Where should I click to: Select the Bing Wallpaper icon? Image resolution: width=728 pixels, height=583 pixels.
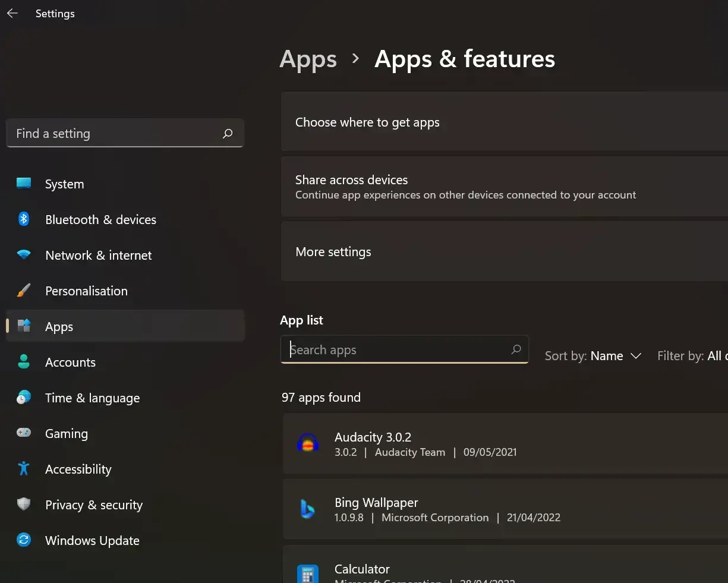[x=308, y=509]
